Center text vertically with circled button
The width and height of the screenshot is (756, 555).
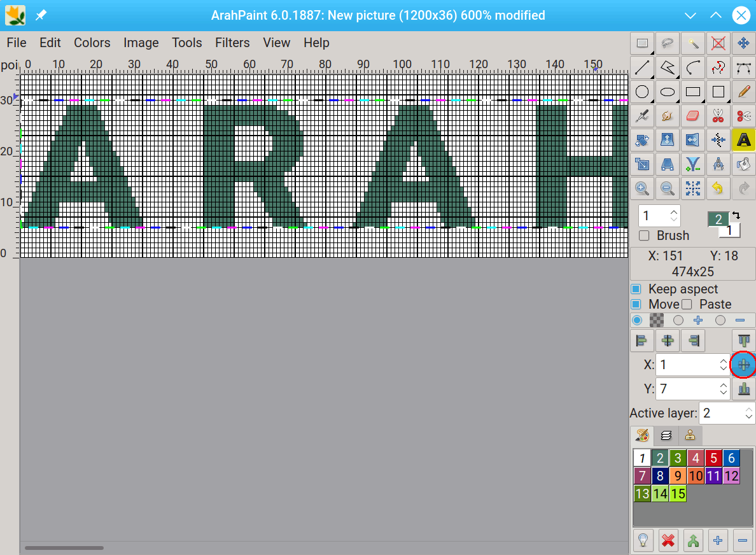pos(743,365)
